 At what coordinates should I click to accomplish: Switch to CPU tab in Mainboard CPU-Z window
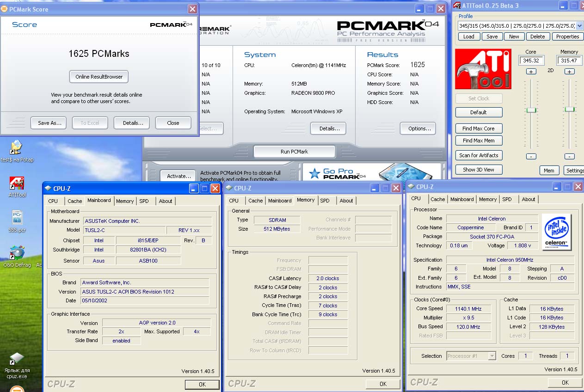pos(53,201)
